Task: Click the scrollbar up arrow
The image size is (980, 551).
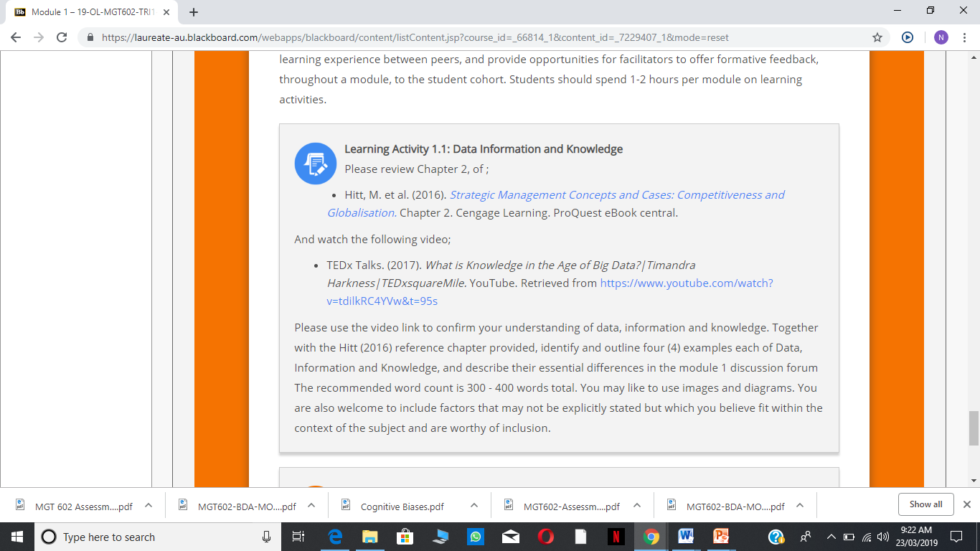Action: point(974,57)
